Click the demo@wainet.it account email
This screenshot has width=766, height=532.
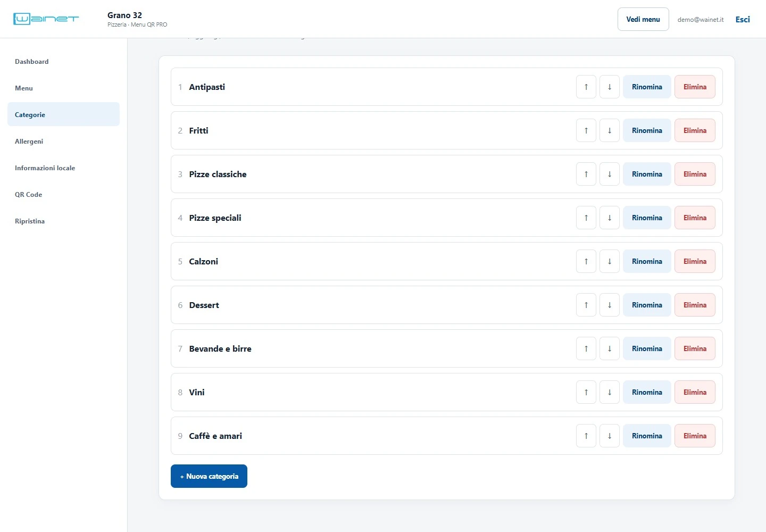coord(701,20)
